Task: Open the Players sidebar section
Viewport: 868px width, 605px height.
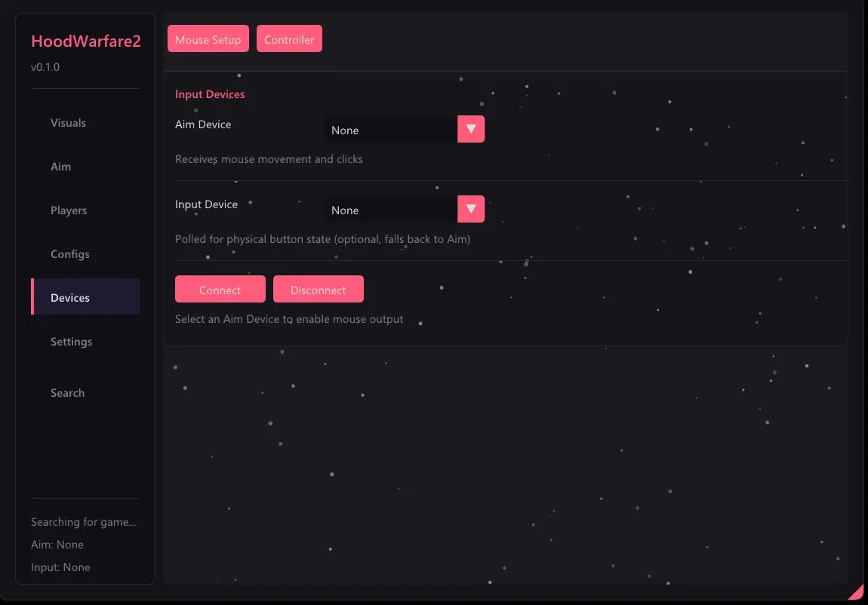Action: (85, 210)
